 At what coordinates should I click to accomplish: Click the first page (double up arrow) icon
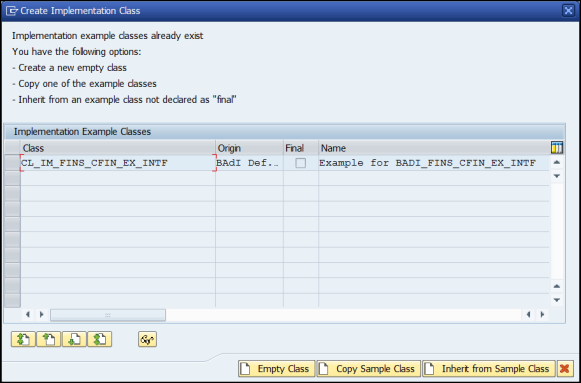pos(23,339)
